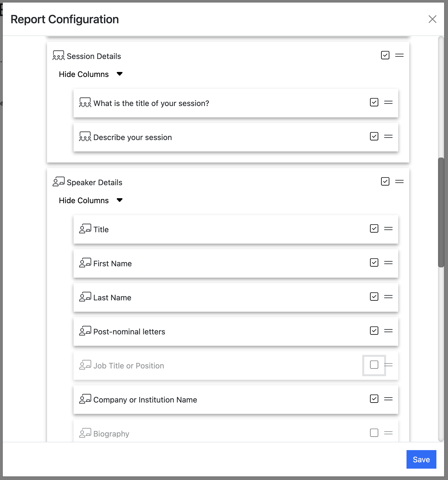Click the drag handle for Session Details
This screenshot has width=448, height=480.
399,55
